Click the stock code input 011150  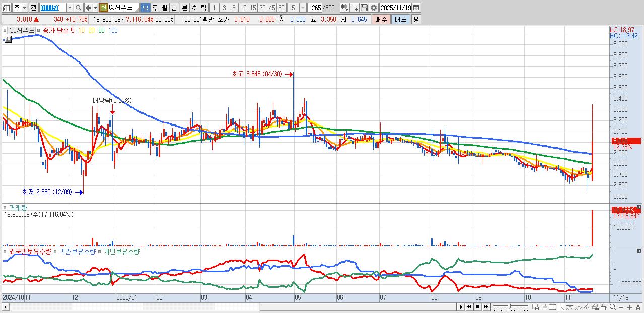(52, 8)
